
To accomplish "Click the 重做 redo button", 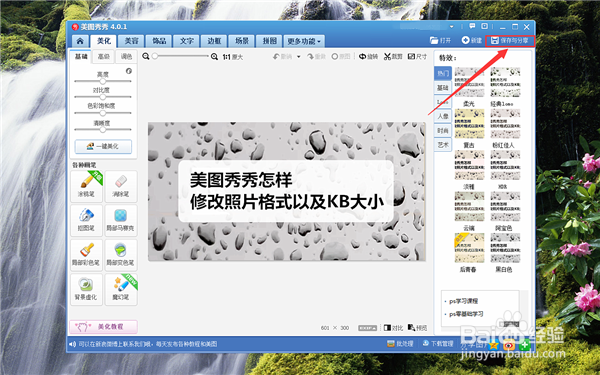I will [x=316, y=57].
